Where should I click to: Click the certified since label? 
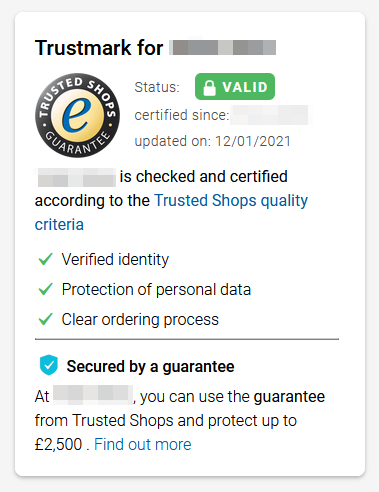[x=182, y=115]
